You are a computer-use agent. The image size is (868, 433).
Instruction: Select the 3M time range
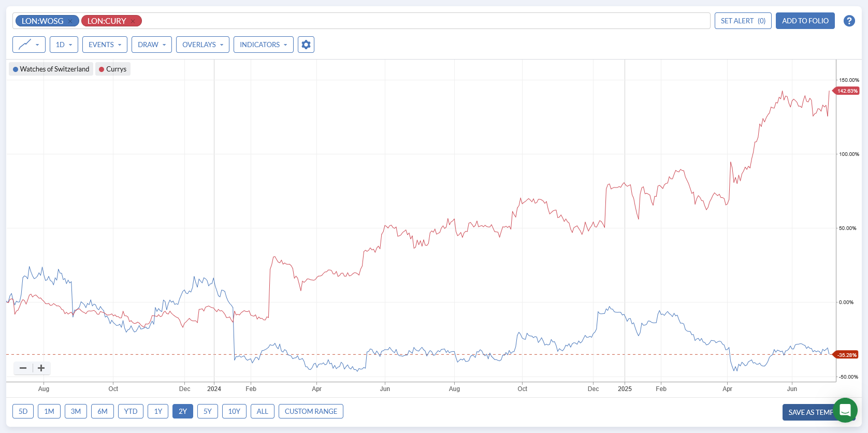pyautogui.click(x=76, y=411)
